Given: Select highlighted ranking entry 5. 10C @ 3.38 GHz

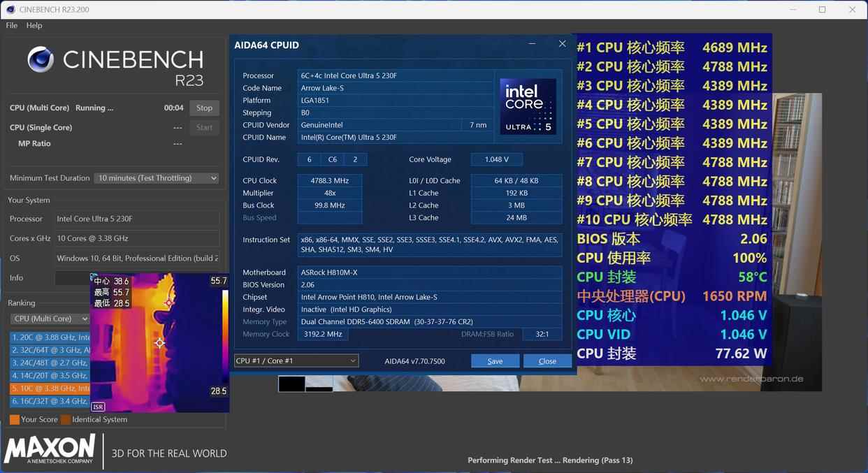Looking at the screenshot, I should point(50,388).
